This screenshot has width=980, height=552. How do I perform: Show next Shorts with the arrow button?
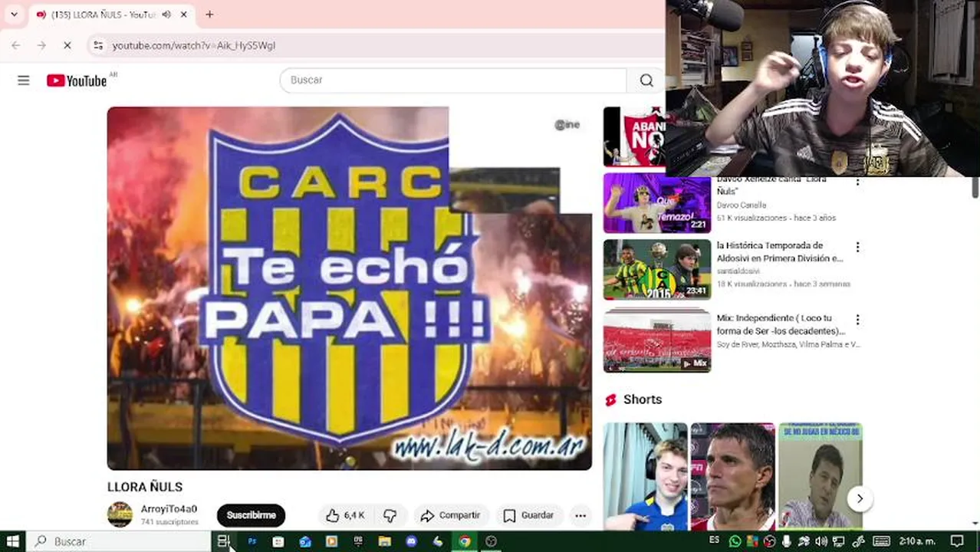(860, 498)
